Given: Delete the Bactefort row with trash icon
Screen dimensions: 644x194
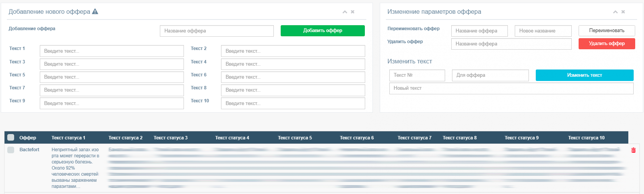Looking at the screenshot, I should tap(633, 150).
